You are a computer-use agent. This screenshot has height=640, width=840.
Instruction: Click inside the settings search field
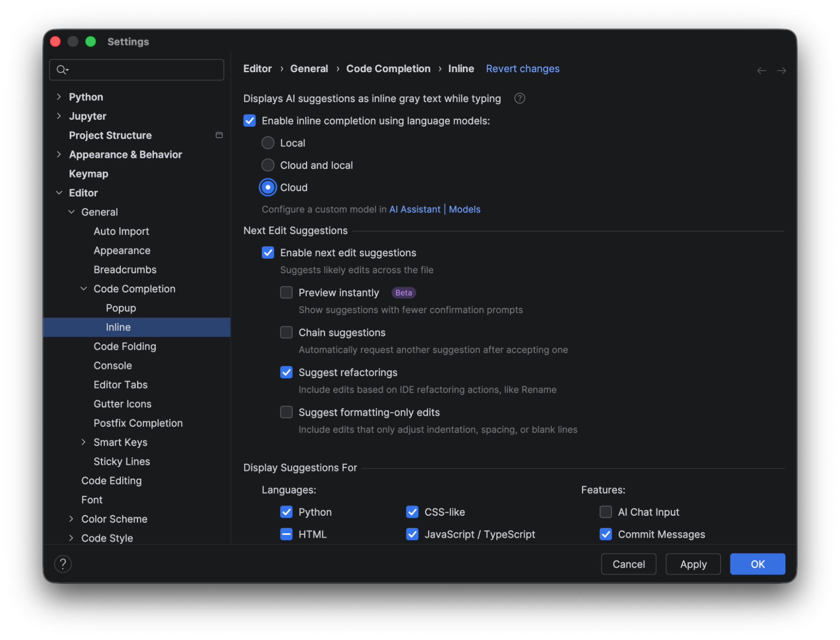143,70
